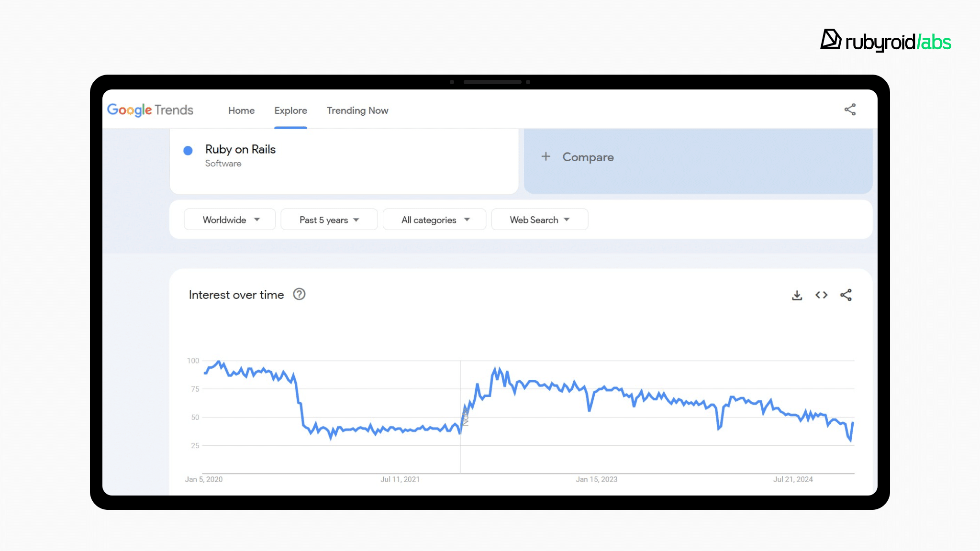Screen dimensions: 980x551
Task: Select the Explore tab
Action: [290, 110]
